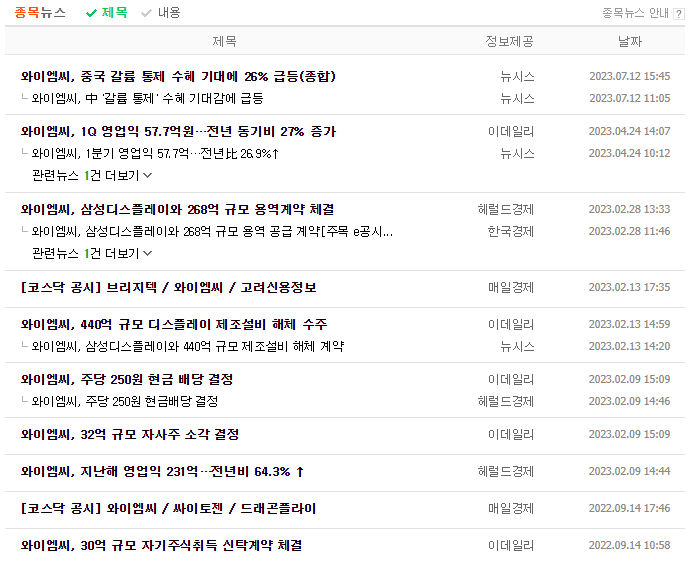The height and width of the screenshot is (567, 697).
Task: Click 이데일리 source for 32억 자사주 소각 article
Action: tap(511, 434)
